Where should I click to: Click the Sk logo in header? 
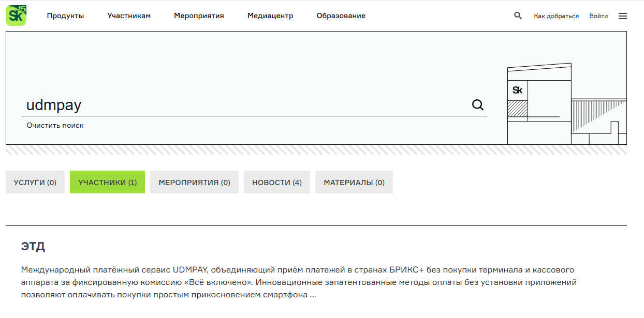pos(16,16)
